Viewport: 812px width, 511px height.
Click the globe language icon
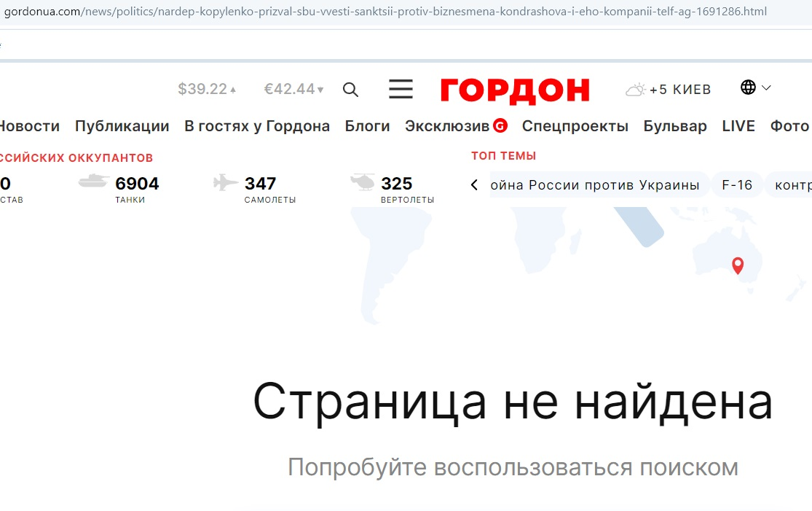pos(748,87)
